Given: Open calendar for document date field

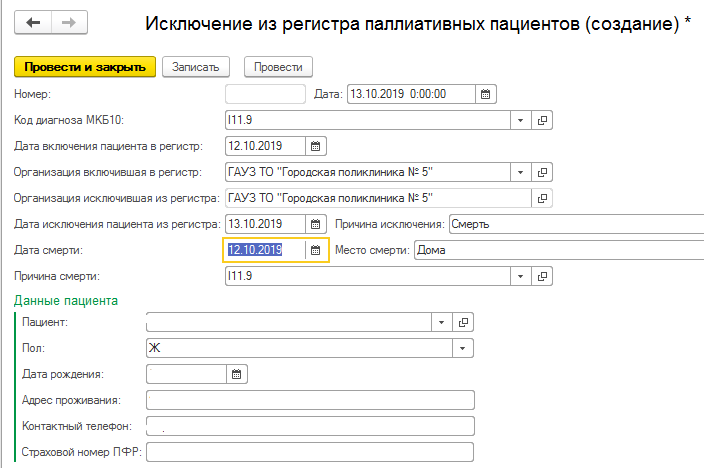Looking at the screenshot, I should 485,95.
